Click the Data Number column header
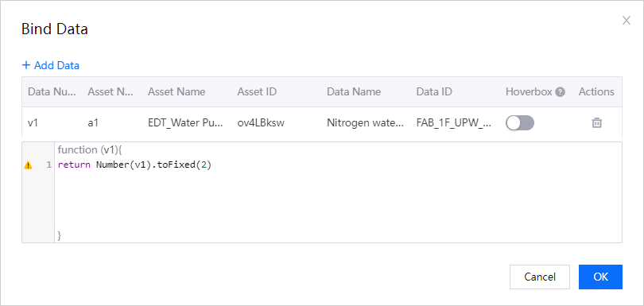This screenshot has width=644, height=306. click(x=52, y=91)
